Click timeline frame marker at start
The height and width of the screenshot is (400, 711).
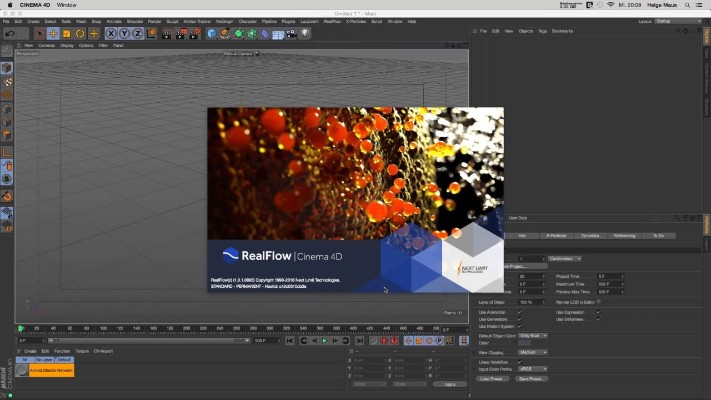[21, 328]
